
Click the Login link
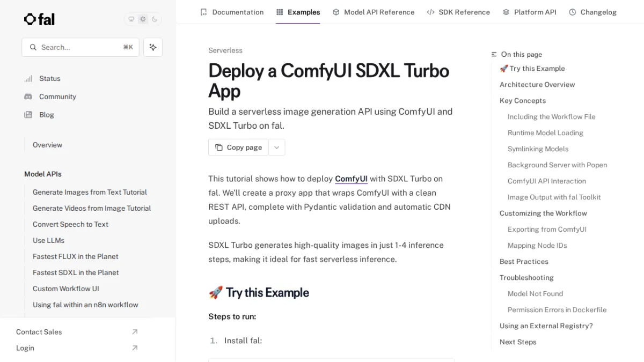coord(25,348)
